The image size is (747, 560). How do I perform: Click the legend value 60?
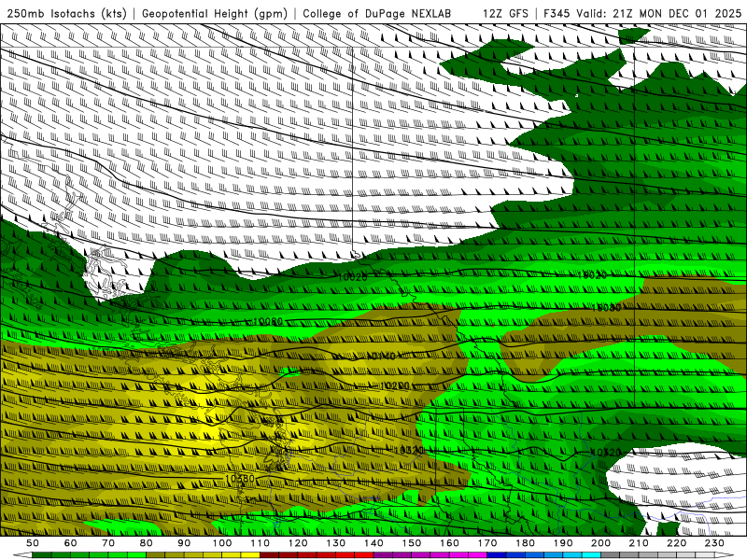71,543
